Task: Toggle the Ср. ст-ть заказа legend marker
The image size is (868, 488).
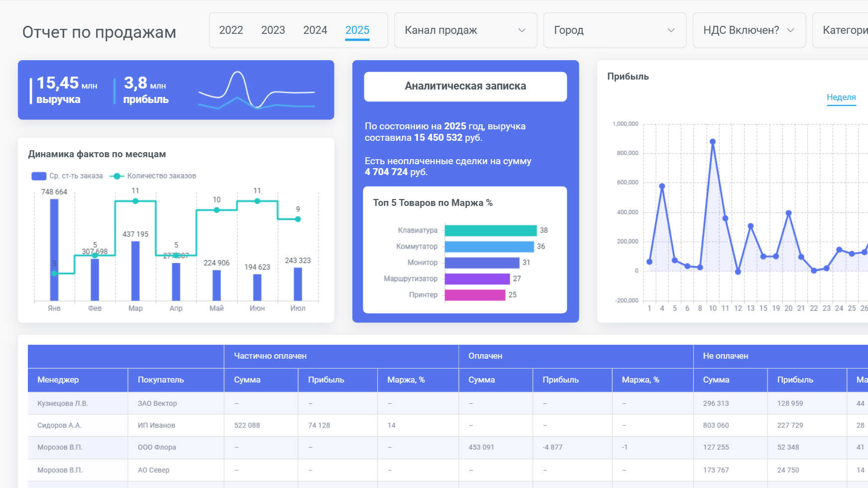Action: point(39,176)
